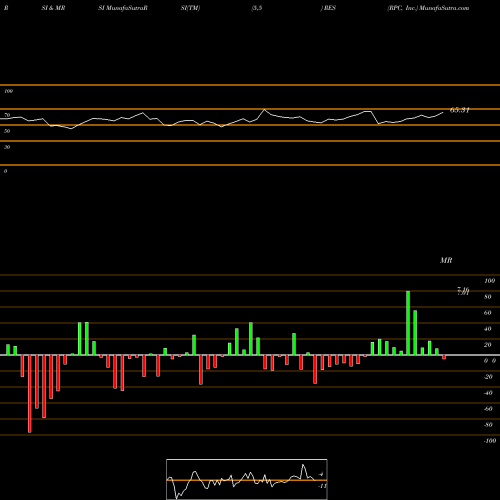
Task: Select the MRSI axis label -60
Action: (488, 409)
